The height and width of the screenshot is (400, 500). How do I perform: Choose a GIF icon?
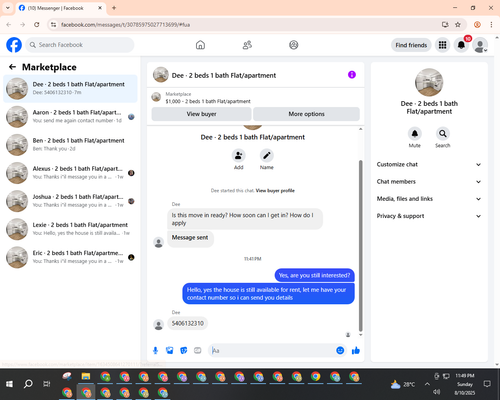[x=198, y=350]
